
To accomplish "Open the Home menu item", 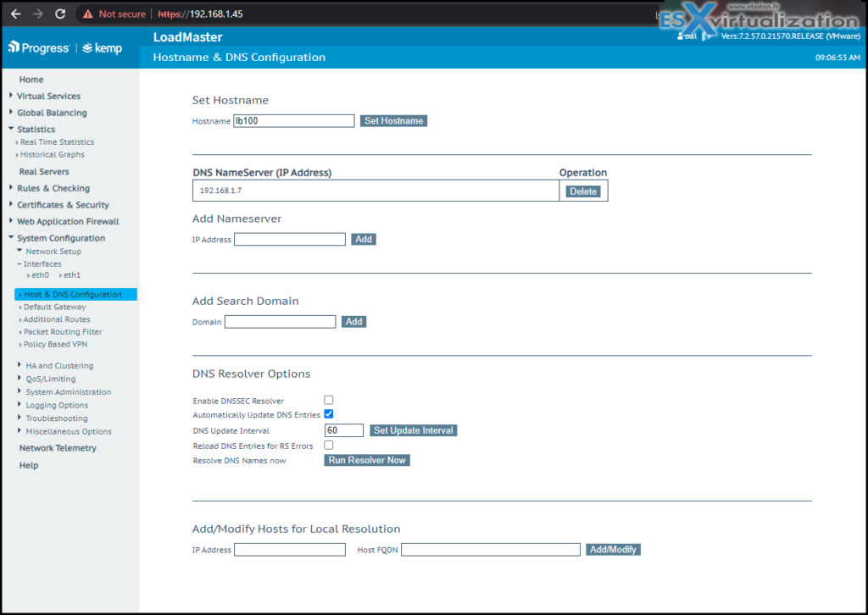I will pos(31,80).
